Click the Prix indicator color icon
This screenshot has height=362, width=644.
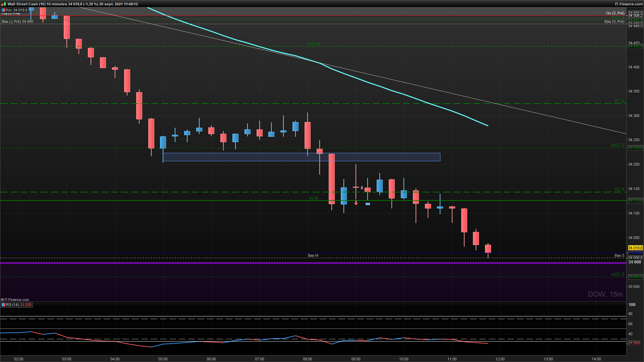(x=3, y=10)
